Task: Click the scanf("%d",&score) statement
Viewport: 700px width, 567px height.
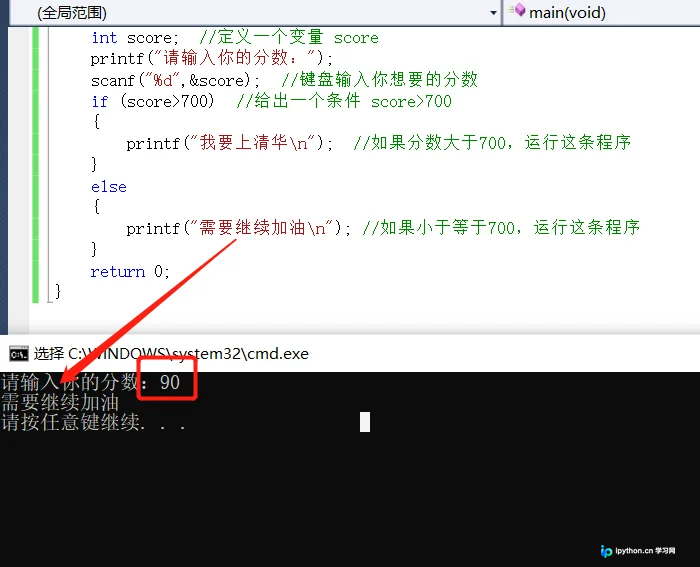Action: 175,80
